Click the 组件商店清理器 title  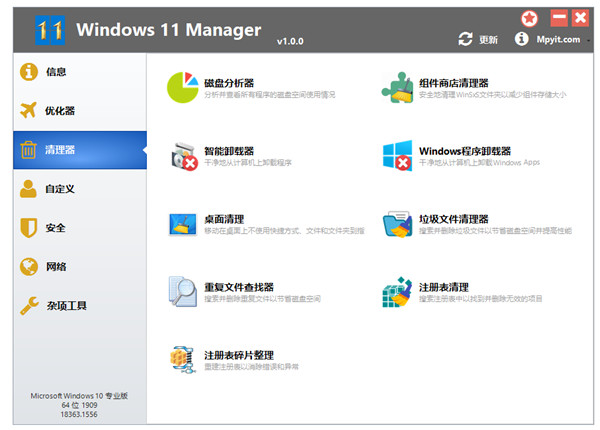[453, 83]
